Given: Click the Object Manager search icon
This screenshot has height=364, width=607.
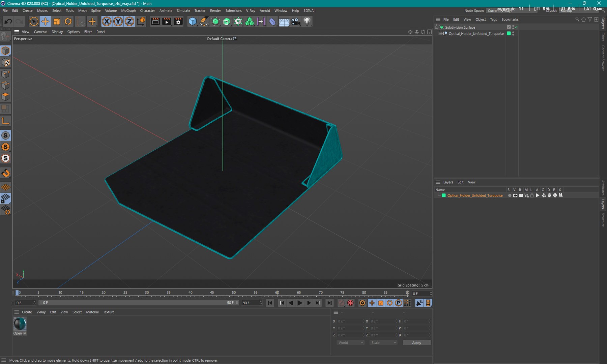Looking at the screenshot, I should pos(577,20).
